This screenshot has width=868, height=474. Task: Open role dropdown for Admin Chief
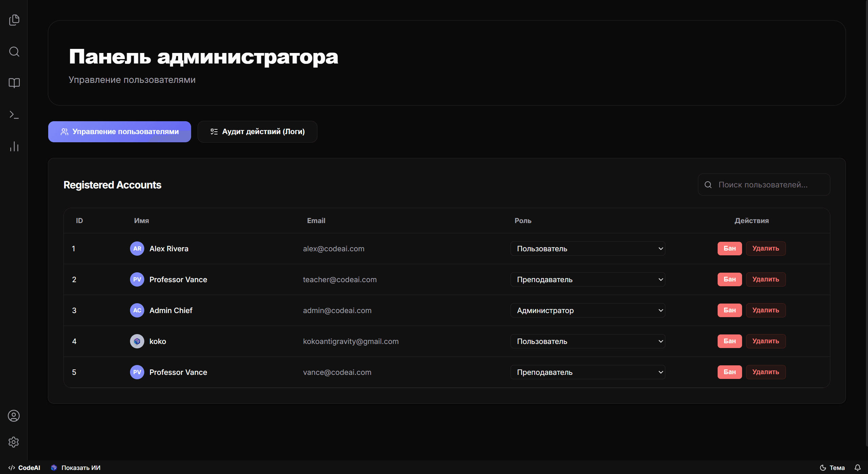tap(588, 310)
